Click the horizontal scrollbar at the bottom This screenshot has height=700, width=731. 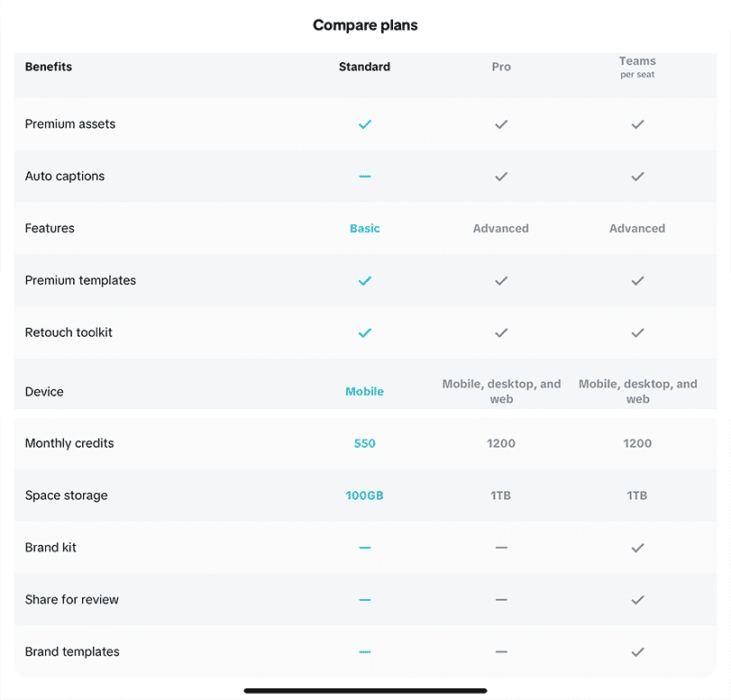click(365, 690)
